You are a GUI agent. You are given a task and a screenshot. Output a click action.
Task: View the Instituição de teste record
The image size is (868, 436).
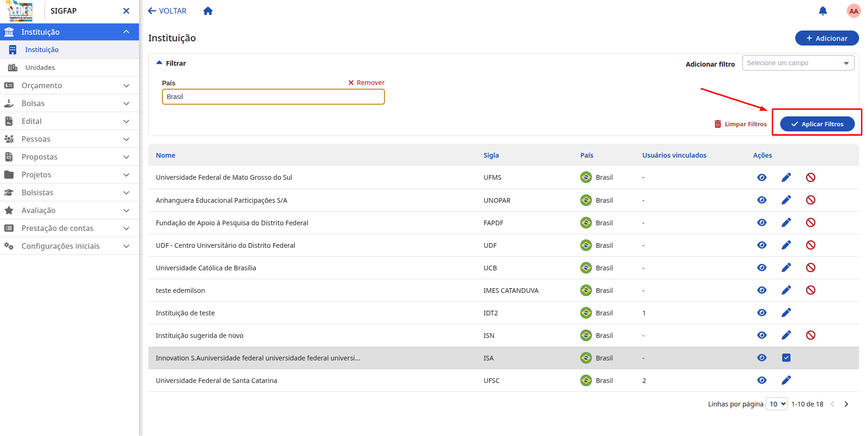pyautogui.click(x=761, y=313)
